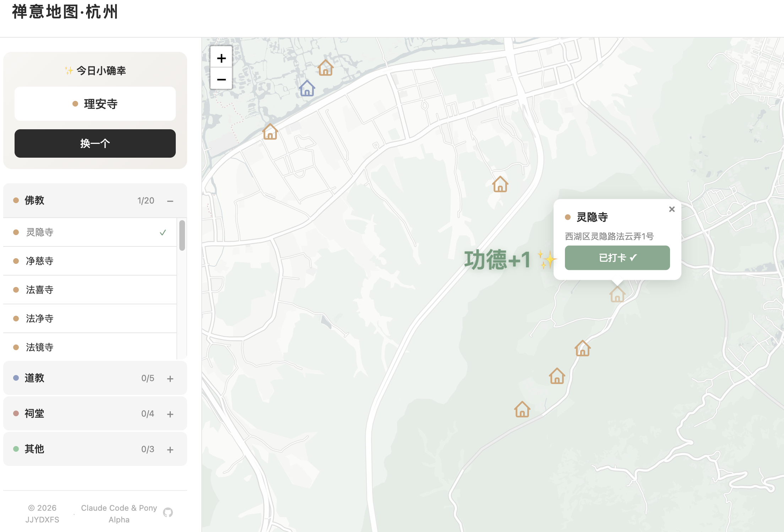Viewport: 784px width, 532px height.
Task: Expand the 其他 category
Action: coord(170,450)
